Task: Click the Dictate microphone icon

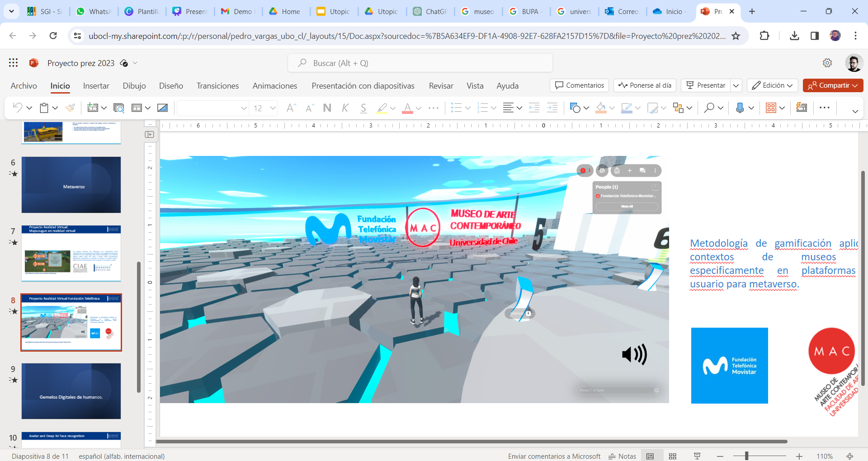Action: (x=740, y=108)
